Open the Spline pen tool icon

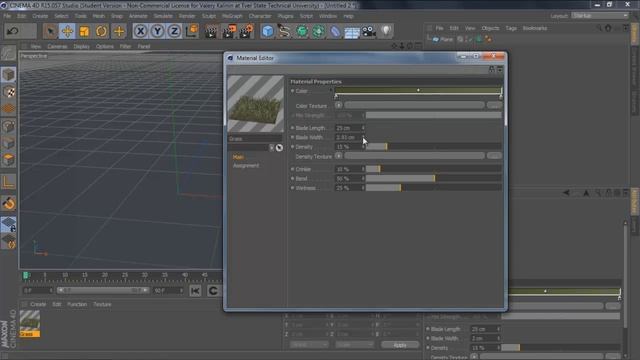point(284,31)
